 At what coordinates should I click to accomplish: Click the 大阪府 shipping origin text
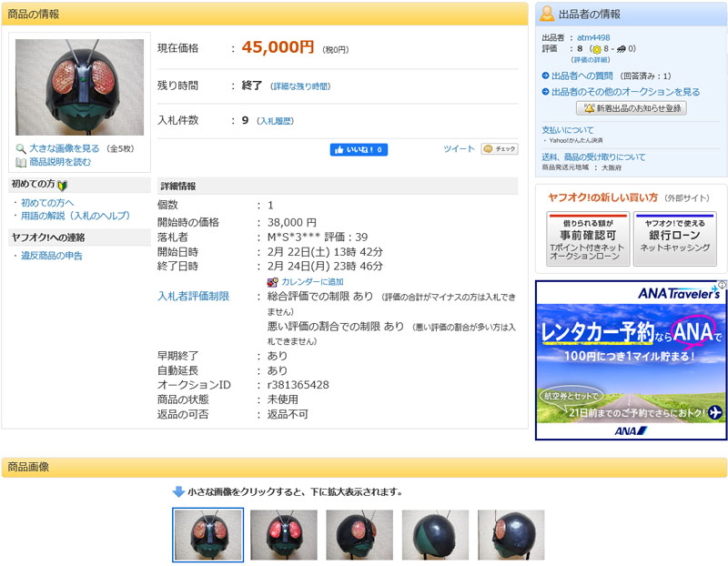tap(612, 167)
